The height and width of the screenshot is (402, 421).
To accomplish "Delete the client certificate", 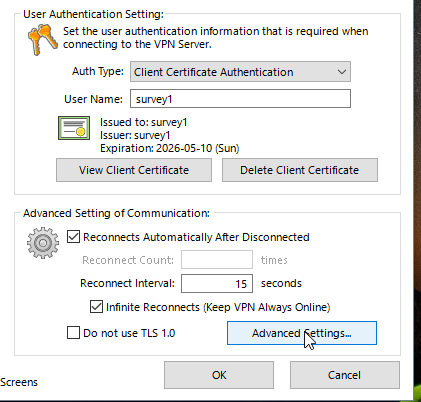I will (x=300, y=170).
